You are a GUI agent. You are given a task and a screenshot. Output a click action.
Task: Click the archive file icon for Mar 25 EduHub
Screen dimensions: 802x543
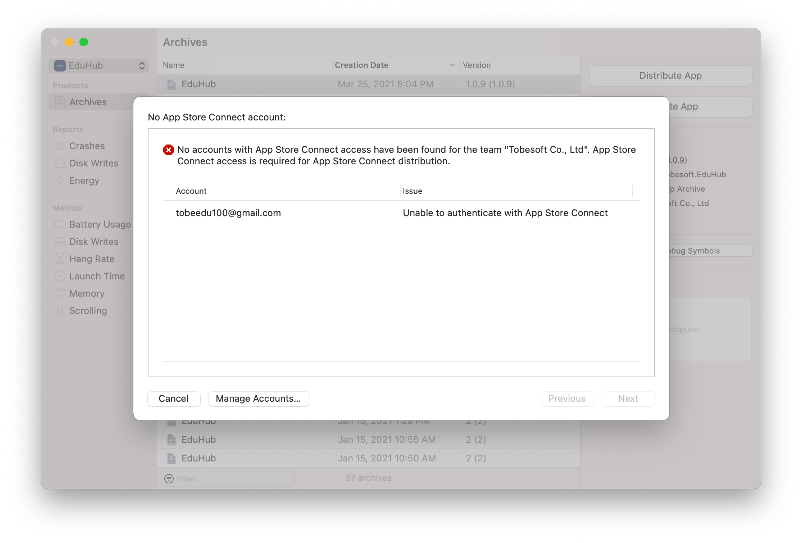click(171, 84)
